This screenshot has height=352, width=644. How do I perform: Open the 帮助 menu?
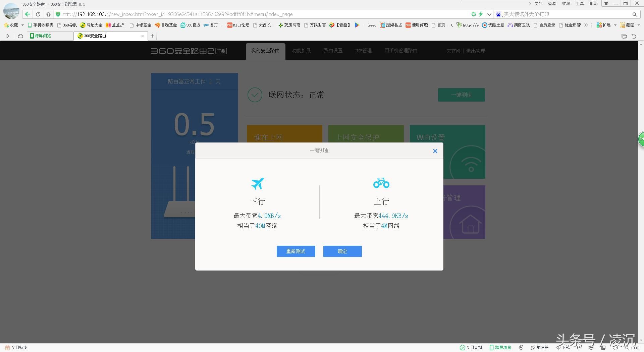593,4
